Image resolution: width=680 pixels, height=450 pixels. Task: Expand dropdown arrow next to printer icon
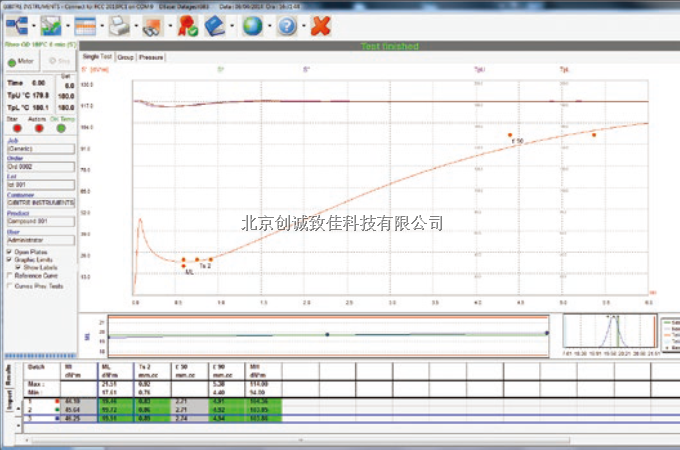pos(134,26)
